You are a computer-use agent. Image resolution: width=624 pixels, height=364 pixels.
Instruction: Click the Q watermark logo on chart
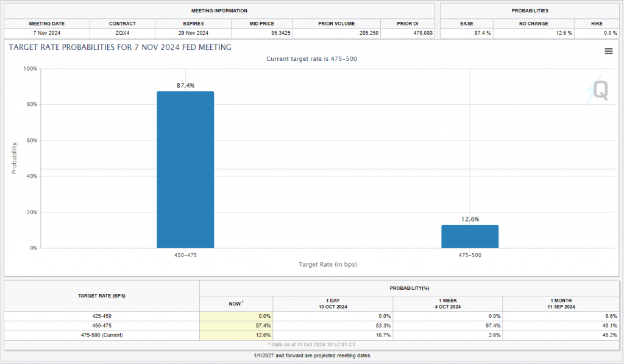coord(600,91)
